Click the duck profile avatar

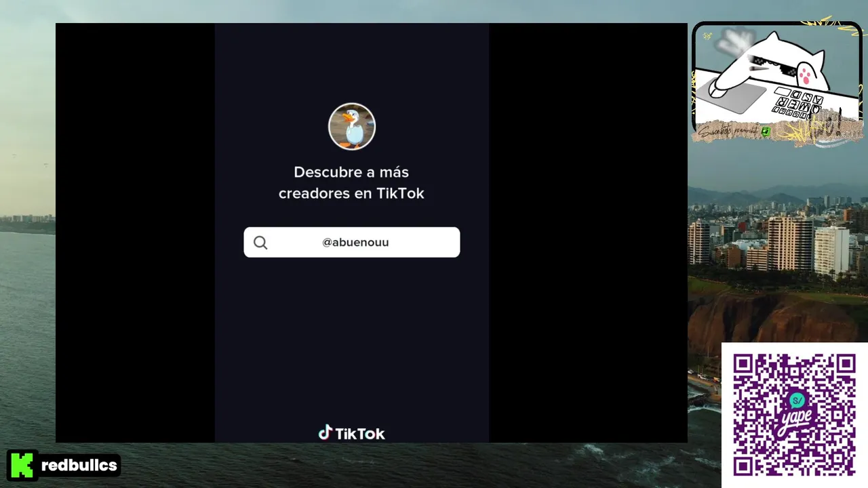[x=351, y=126]
